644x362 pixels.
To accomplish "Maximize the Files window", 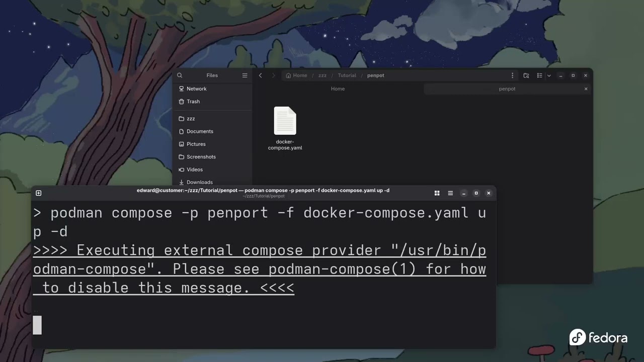I will pos(573,75).
